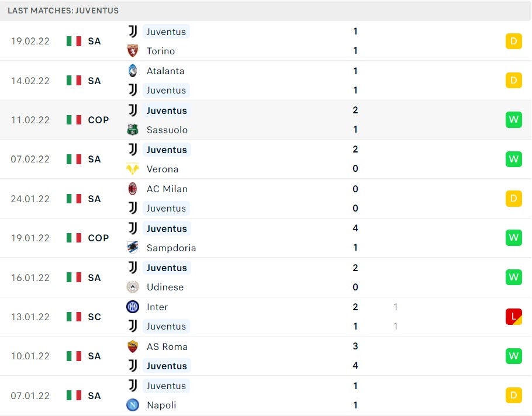Open the Sampdoria team link
The image size is (532, 416).
coord(171,248)
